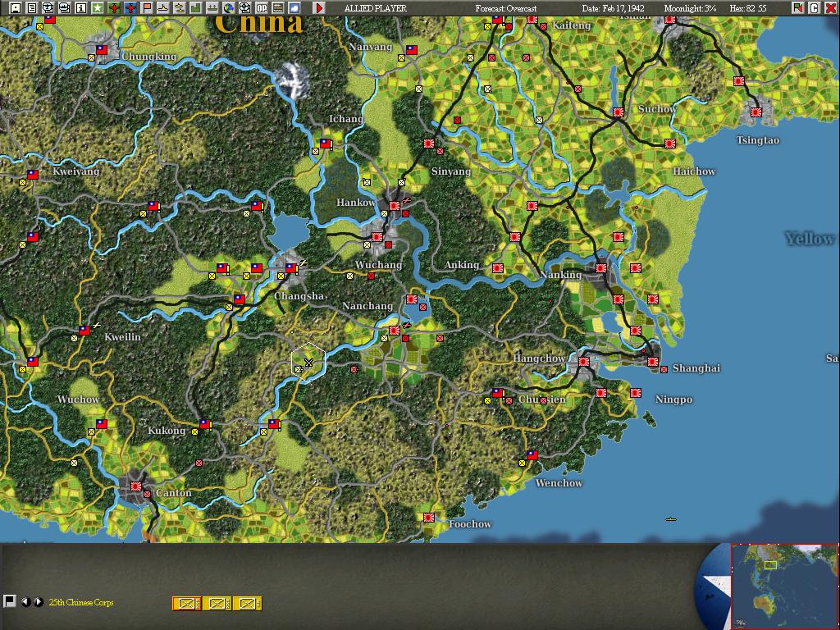Open the globe icon in the toolbar
Image resolution: width=840 pixels, height=630 pixels.
click(x=229, y=7)
